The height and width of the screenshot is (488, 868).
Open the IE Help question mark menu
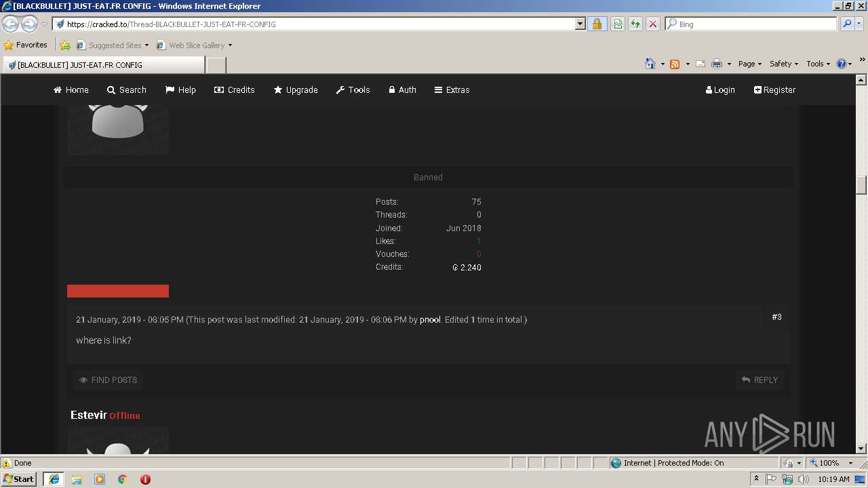844,64
